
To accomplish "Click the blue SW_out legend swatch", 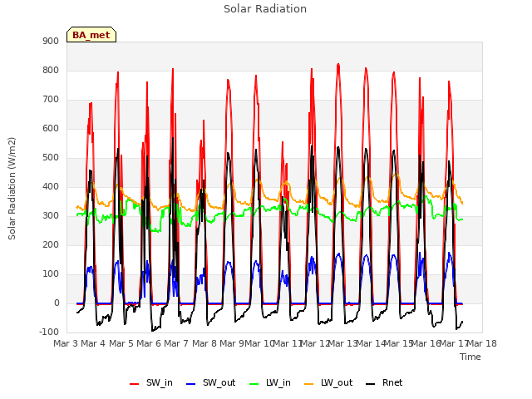I will (191, 384).
